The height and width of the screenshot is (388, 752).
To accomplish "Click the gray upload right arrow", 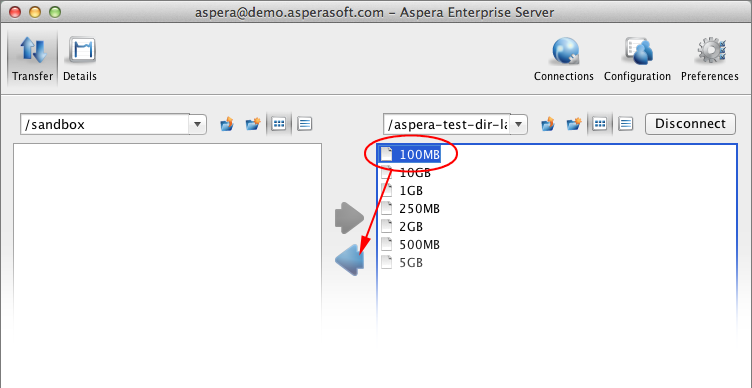I will coord(349,218).
